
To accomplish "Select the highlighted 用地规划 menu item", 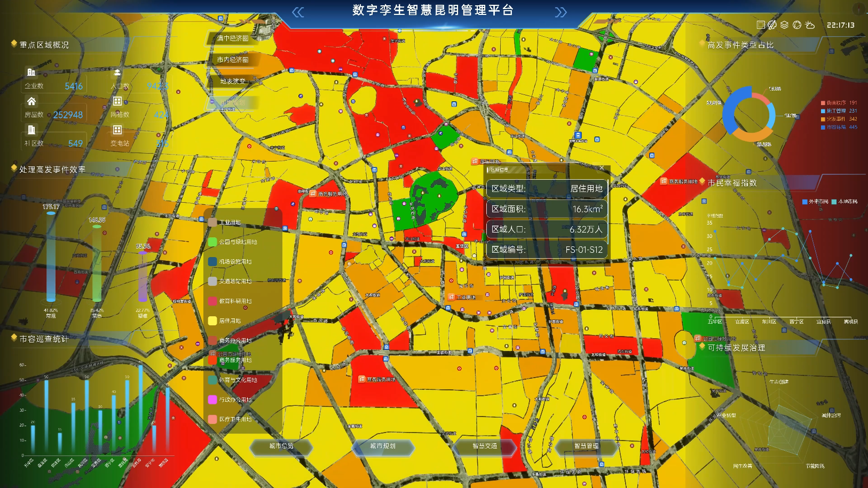I will [233, 102].
